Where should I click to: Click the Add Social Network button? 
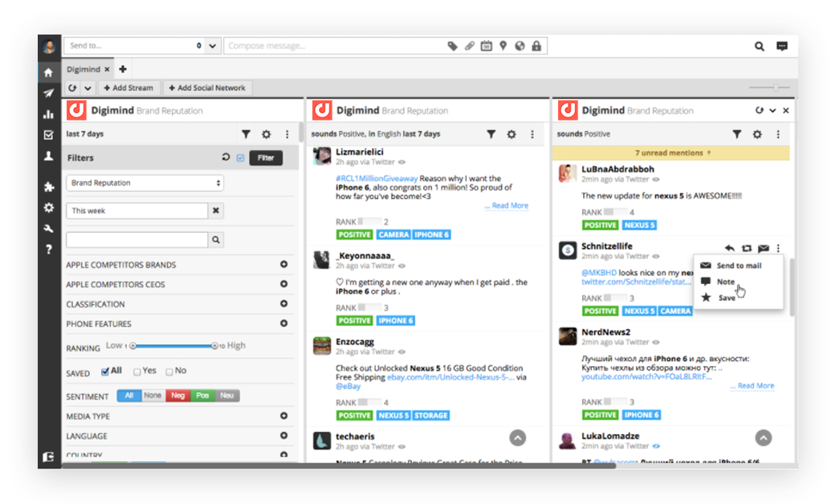(207, 88)
